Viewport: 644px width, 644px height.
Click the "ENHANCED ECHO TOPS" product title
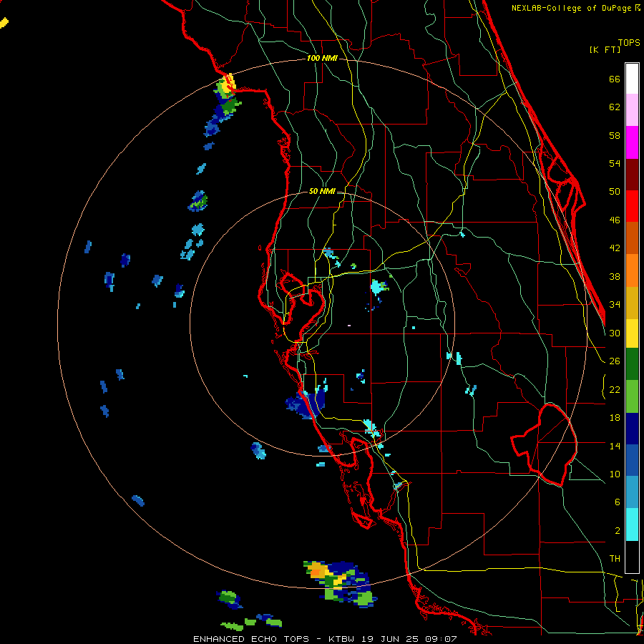251,639
